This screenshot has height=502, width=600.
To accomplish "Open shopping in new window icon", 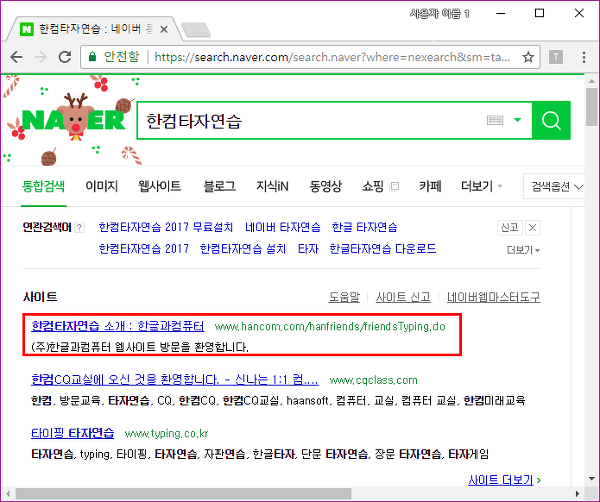I will tap(394, 186).
